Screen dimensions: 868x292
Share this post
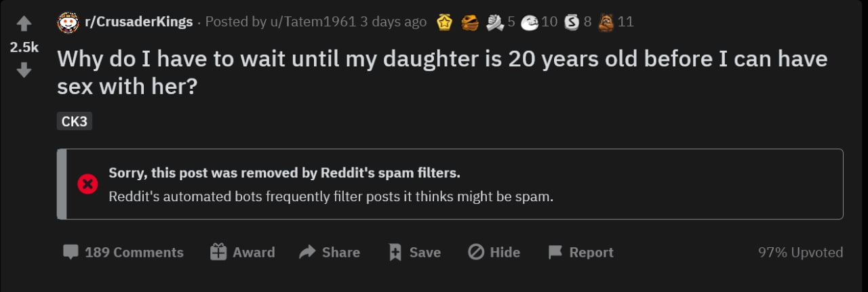coord(330,253)
